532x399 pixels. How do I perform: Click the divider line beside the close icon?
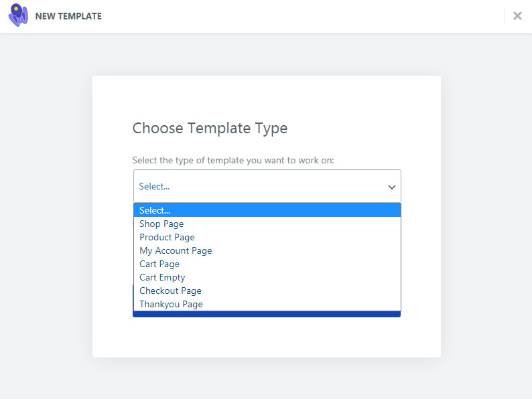click(504, 16)
